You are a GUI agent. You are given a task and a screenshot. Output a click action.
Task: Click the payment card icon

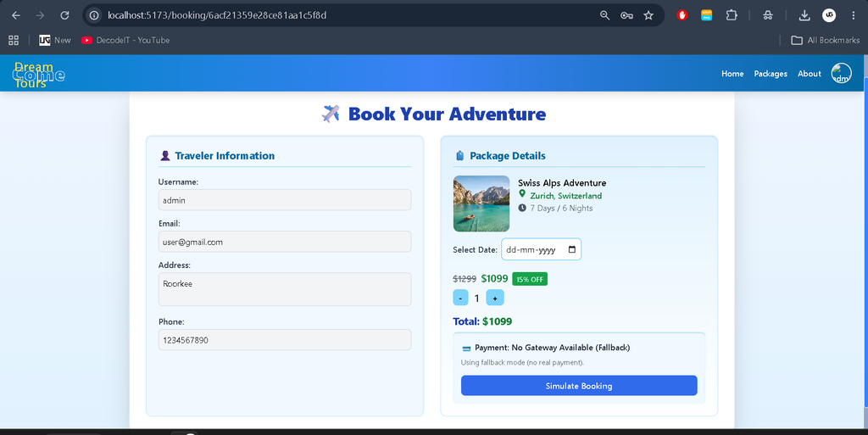(466, 349)
